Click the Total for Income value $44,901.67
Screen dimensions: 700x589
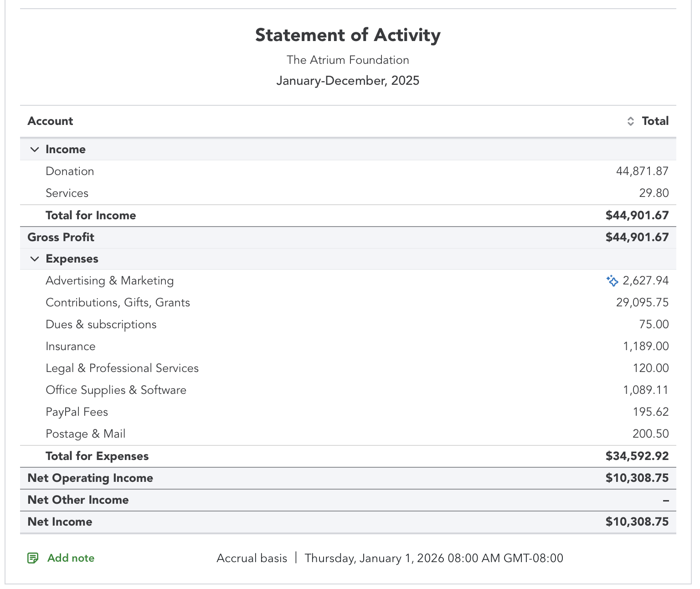pyautogui.click(x=637, y=216)
